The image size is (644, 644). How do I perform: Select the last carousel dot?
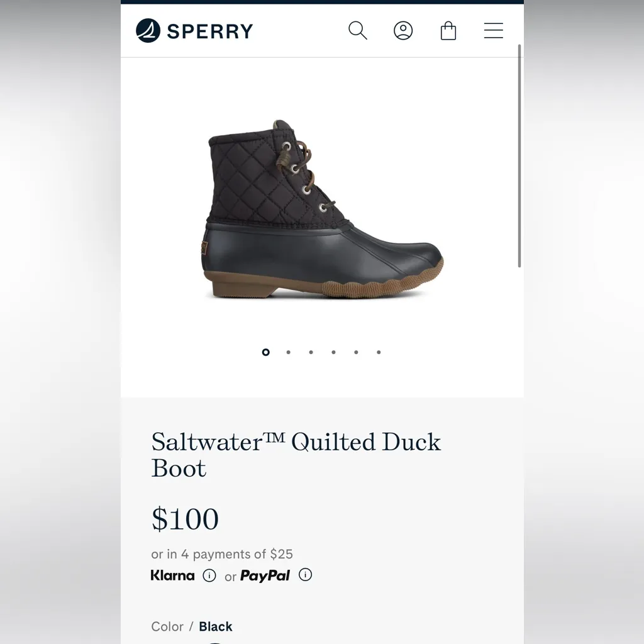[378, 352]
